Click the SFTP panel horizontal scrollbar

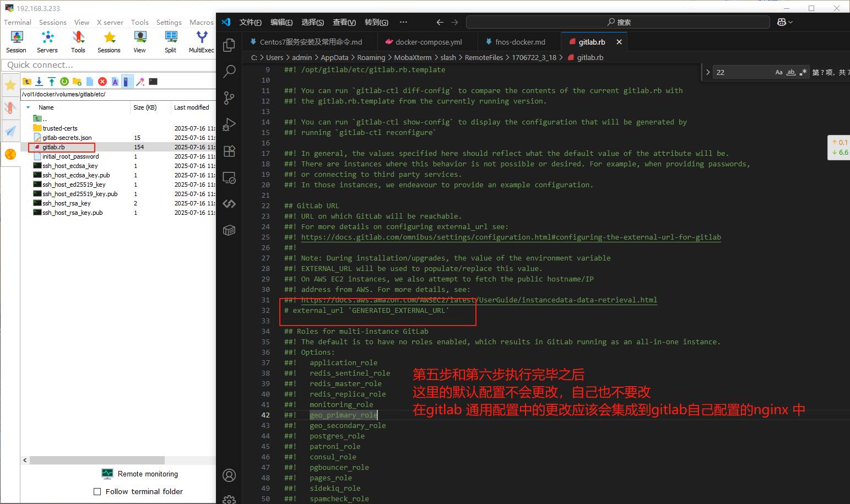[97, 460]
